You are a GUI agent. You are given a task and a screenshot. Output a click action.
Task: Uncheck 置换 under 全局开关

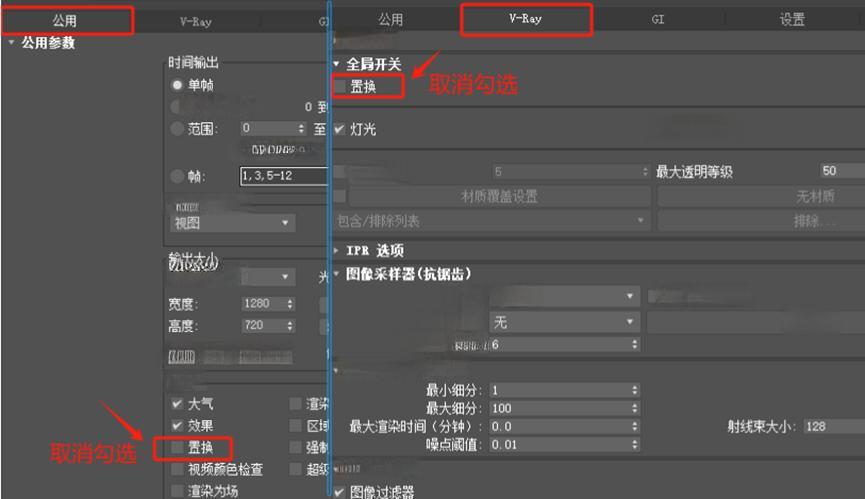(340, 87)
